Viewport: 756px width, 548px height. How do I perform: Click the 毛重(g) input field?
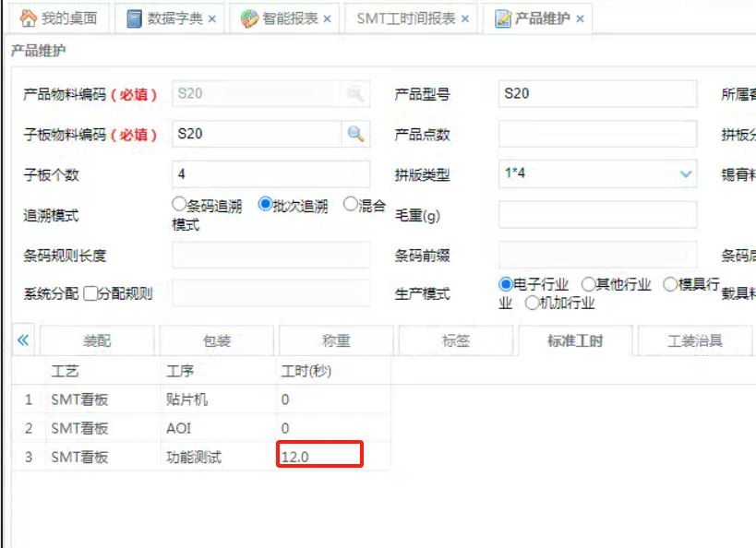pyautogui.click(x=597, y=215)
